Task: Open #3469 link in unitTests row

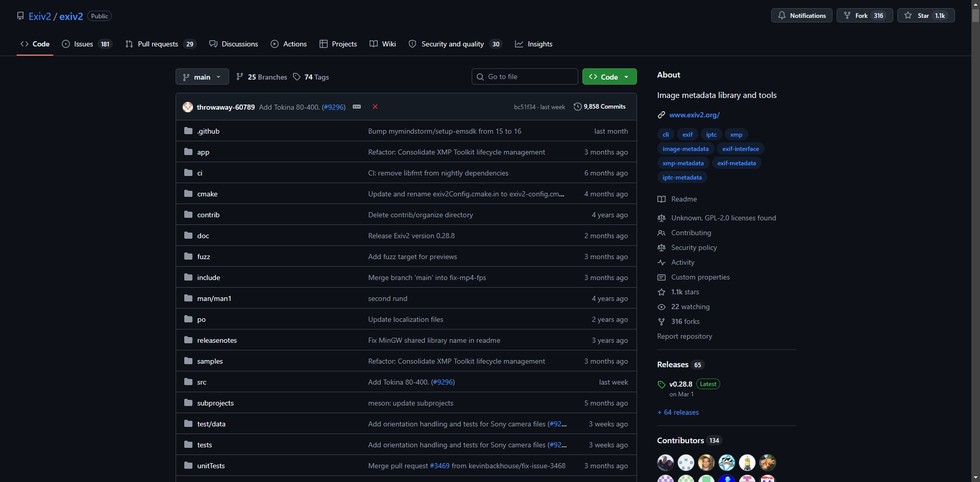Action: click(x=439, y=466)
